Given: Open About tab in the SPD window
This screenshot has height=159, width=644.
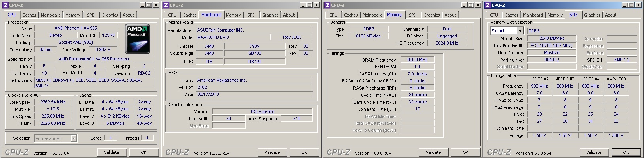Looking at the screenshot, I should [x=611, y=15].
